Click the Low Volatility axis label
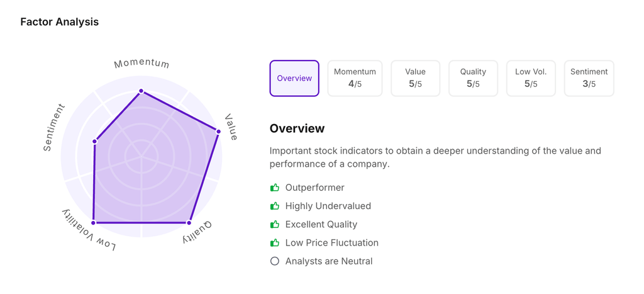Screen dimensions: 644x294 (89, 231)
